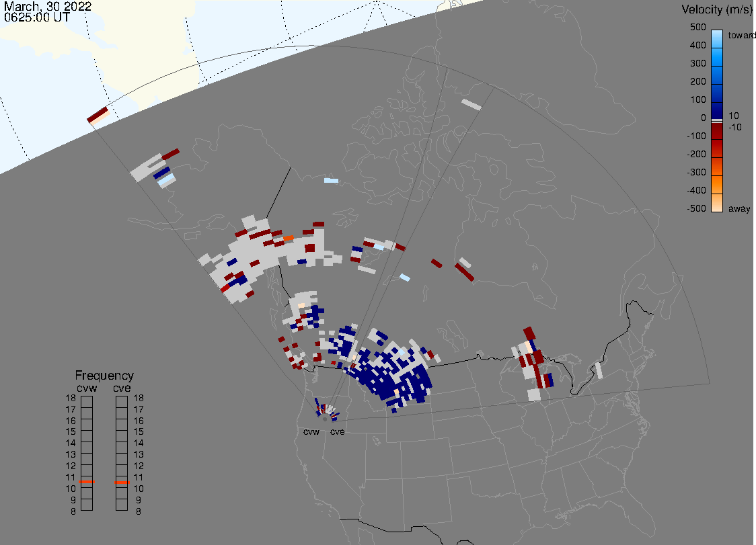Select the 100 value on velocity scale
The image size is (756, 545).
[697, 99]
